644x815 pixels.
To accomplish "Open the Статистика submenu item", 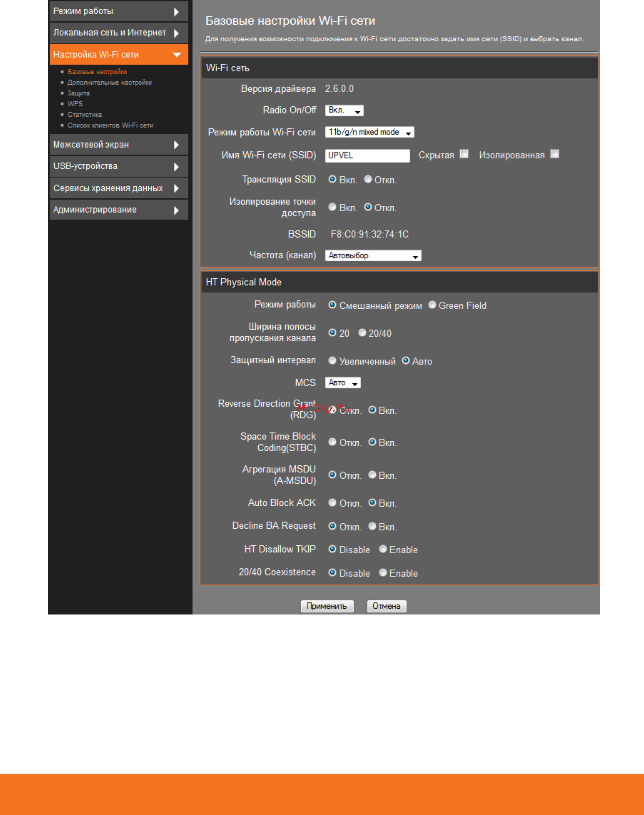I will click(x=84, y=115).
